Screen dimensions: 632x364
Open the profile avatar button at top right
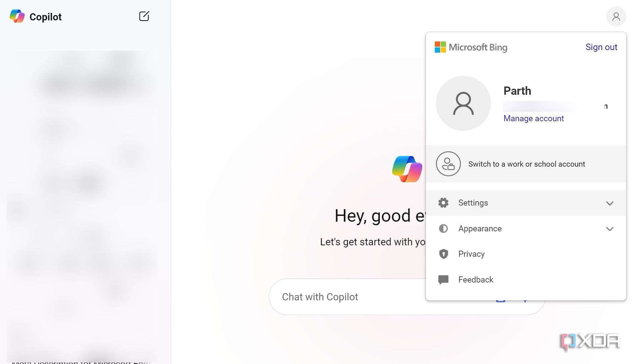point(616,16)
